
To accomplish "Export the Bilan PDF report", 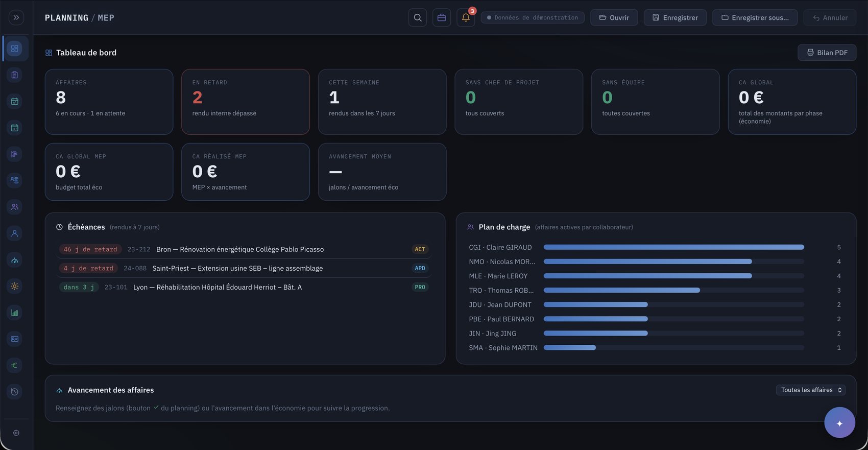I will tap(827, 53).
